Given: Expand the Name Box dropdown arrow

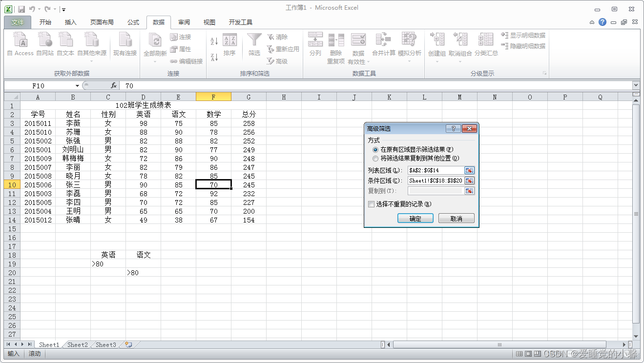Looking at the screenshot, I should pyautogui.click(x=77, y=86).
